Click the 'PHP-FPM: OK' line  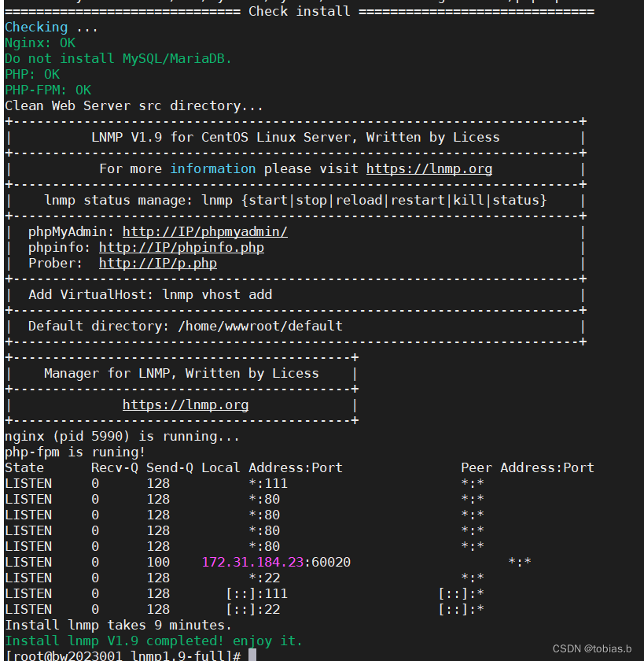(48, 90)
